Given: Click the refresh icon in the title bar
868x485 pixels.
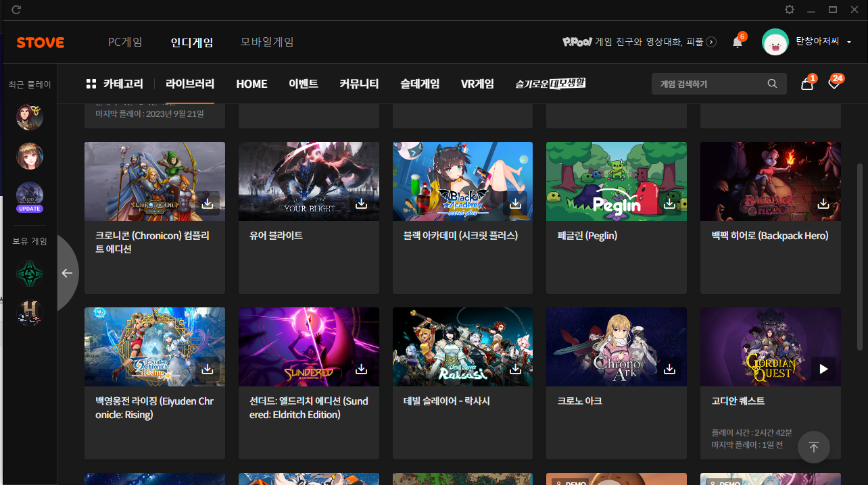Looking at the screenshot, I should pos(16,9).
